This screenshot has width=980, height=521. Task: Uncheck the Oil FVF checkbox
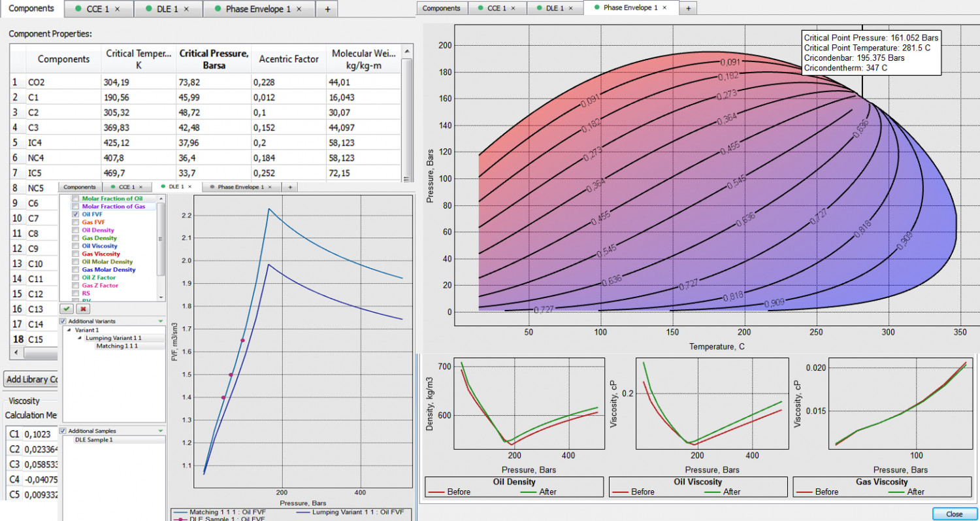point(76,214)
